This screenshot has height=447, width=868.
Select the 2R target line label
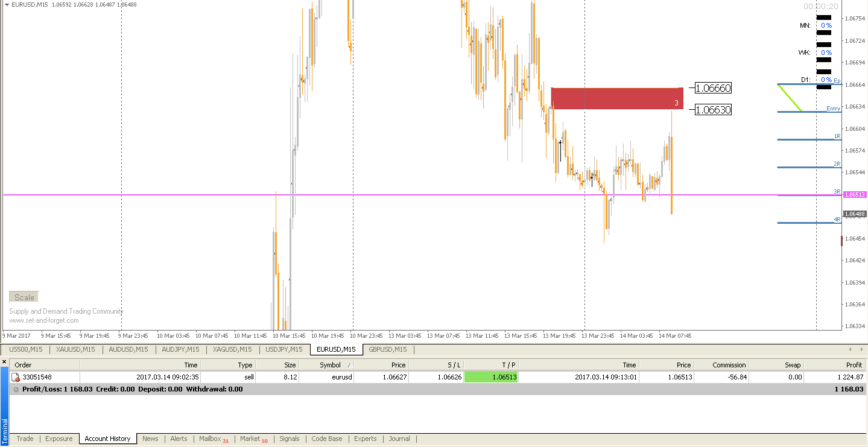coord(837,164)
